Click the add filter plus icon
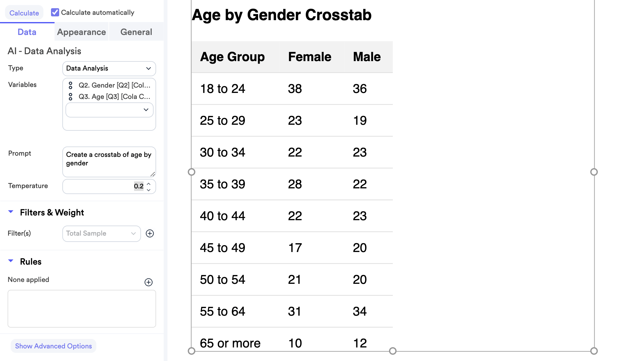Screen dimensions: 644x361 (x=150, y=233)
